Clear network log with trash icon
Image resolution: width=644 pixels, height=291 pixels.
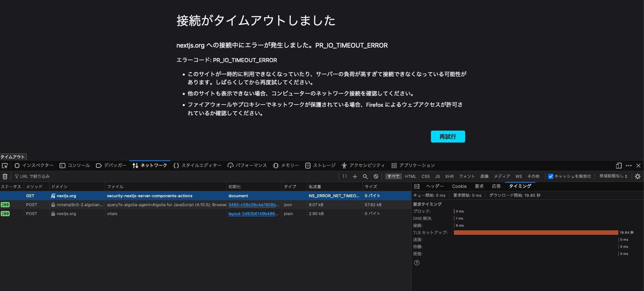(5, 176)
